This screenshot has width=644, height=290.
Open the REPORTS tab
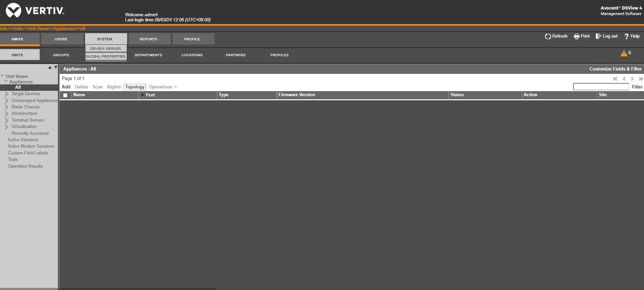pyautogui.click(x=149, y=39)
